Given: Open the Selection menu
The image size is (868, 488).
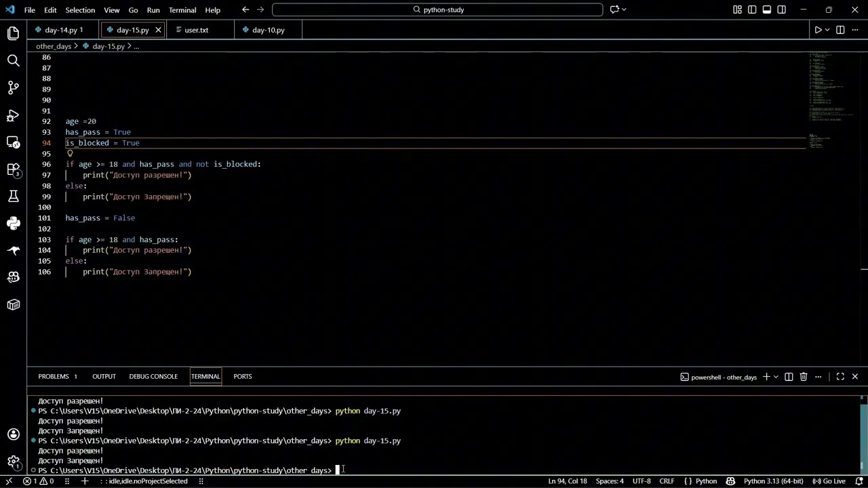Looking at the screenshot, I should click(x=80, y=9).
